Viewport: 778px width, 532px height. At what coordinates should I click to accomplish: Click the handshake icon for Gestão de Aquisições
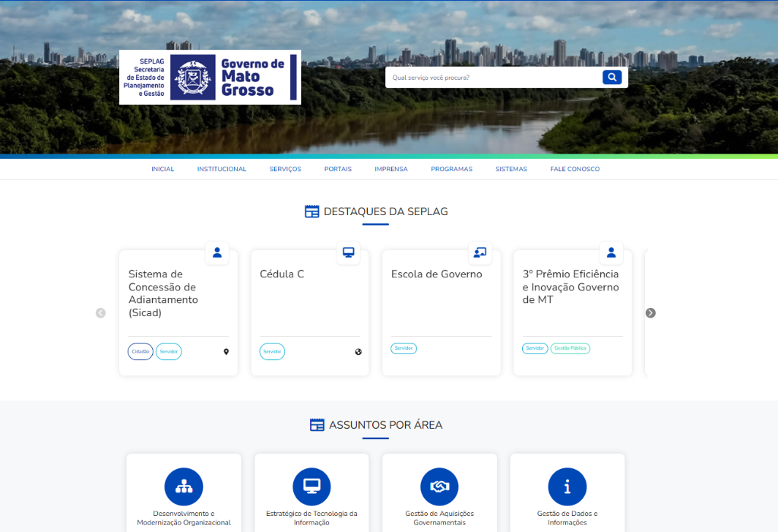[439, 487]
